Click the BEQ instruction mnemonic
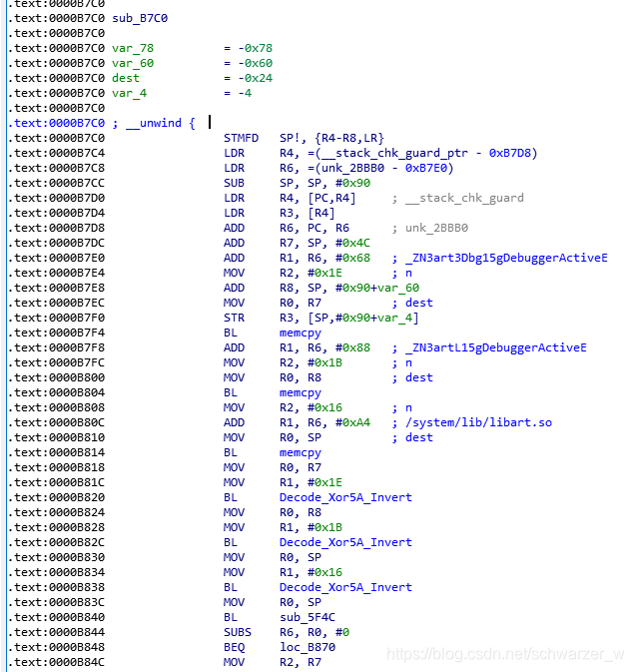 [234, 648]
